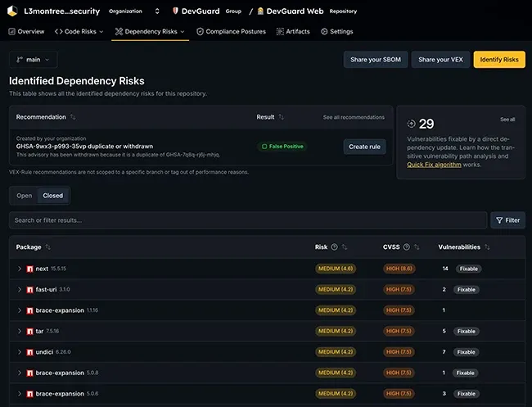Screen dimensions: 532x407
Task: Click Share your SBOM button
Action: click(376, 60)
